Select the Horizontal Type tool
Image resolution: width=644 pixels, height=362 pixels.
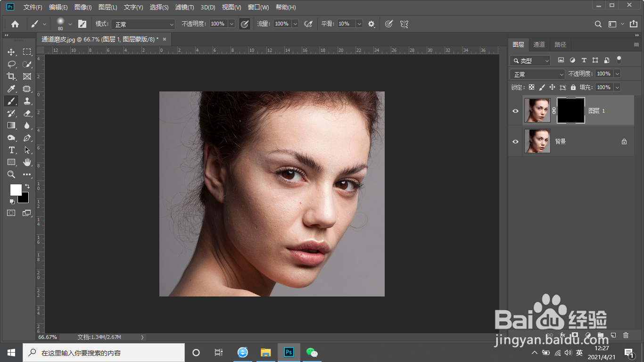point(11,150)
